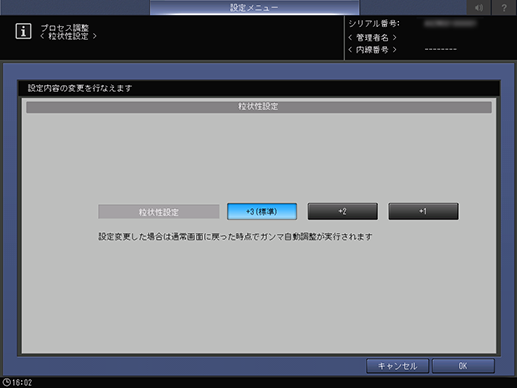Click the 設定内容の変更を行なえます message
This screenshot has height=388, width=517.
click(x=80, y=88)
